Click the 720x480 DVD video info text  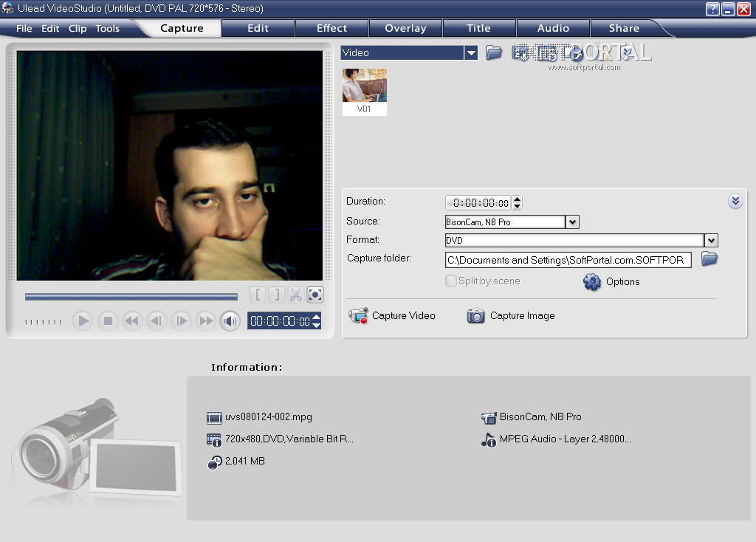pyautogui.click(x=289, y=439)
